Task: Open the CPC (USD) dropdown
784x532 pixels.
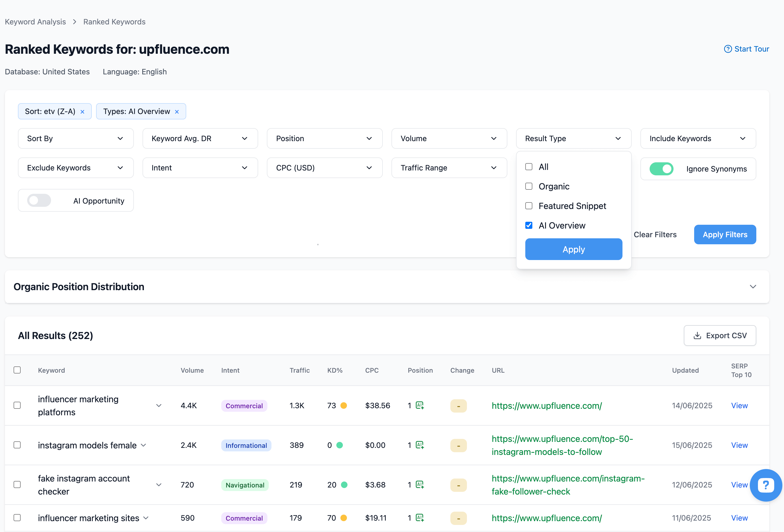Action: tap(324, 168)
